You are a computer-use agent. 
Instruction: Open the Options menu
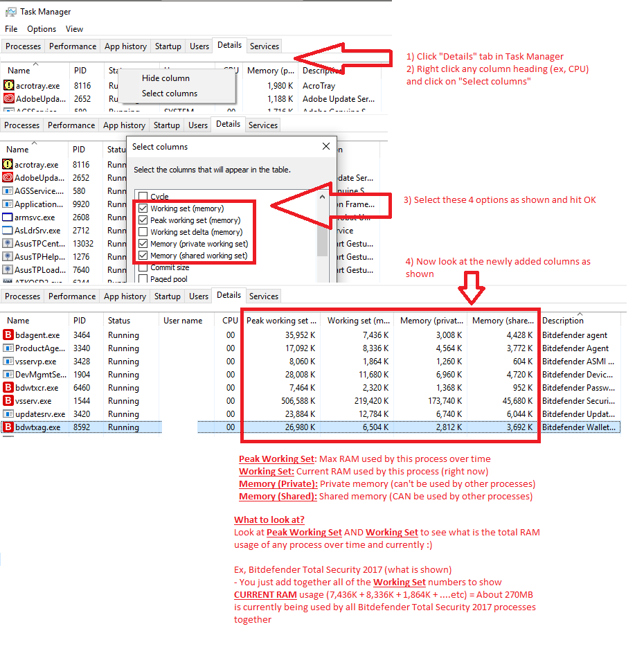pyautogui.click(x=42, y=29)
